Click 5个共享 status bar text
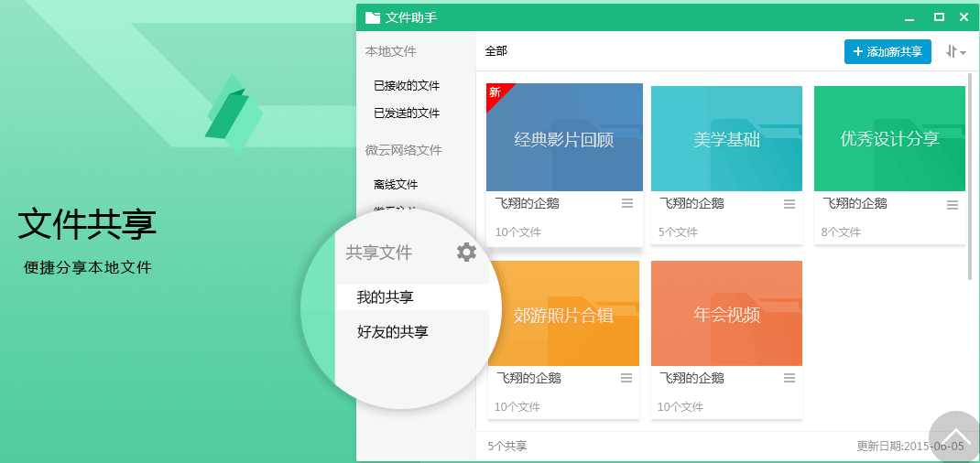Image resolution: width=980 pixels, height=463 pixels. 506,447
